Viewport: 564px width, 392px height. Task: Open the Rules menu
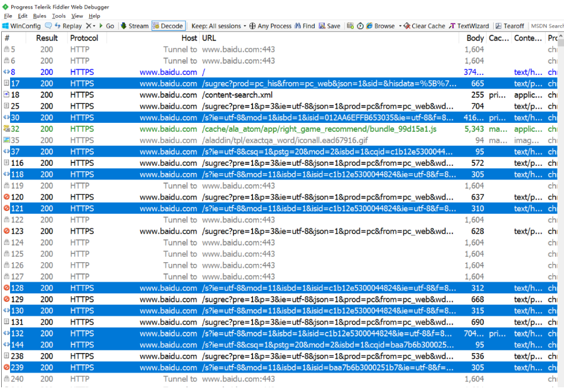[40, 16]
